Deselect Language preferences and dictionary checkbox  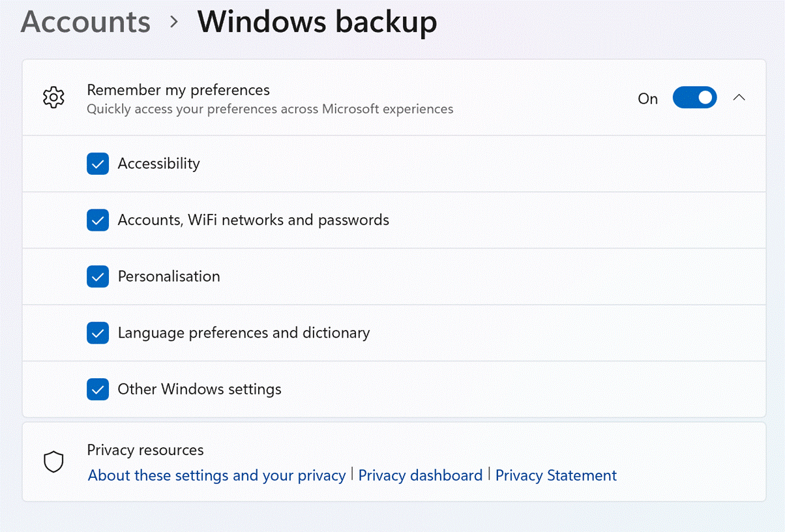pos(98,333)
